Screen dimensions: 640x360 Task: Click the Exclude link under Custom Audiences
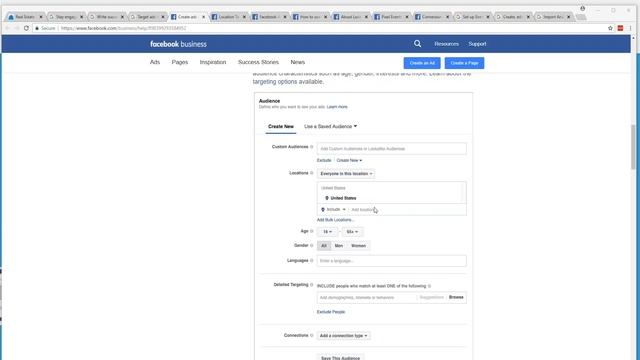(x=324, y=160)
